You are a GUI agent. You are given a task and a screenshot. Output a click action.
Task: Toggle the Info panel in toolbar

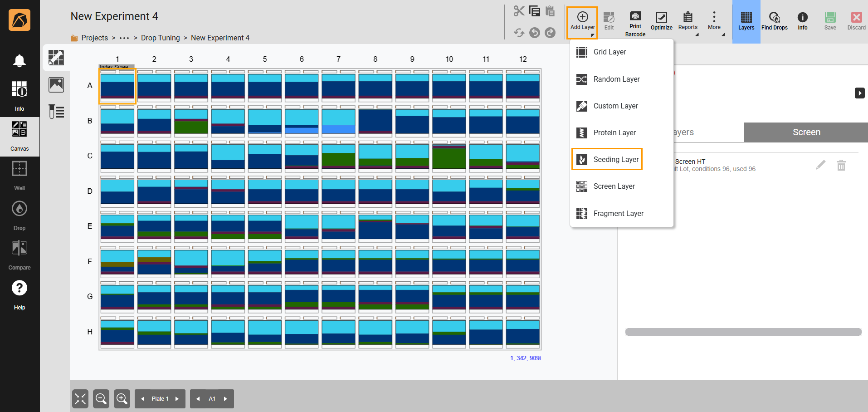802,21
